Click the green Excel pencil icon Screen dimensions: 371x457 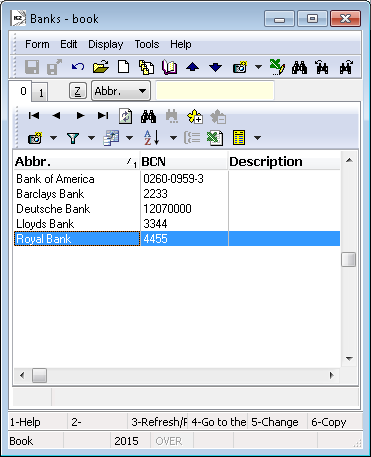pyautogui.click(x=277, y=67)
